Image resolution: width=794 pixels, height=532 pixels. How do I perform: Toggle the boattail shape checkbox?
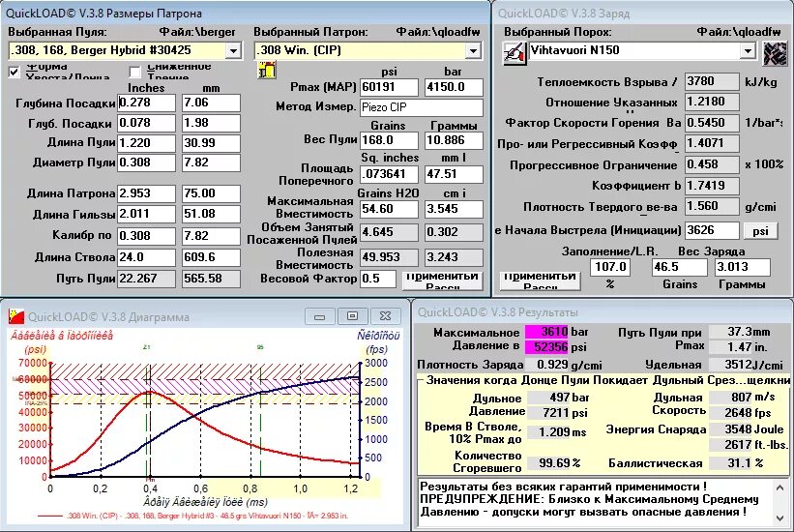[x=15, y=72]
